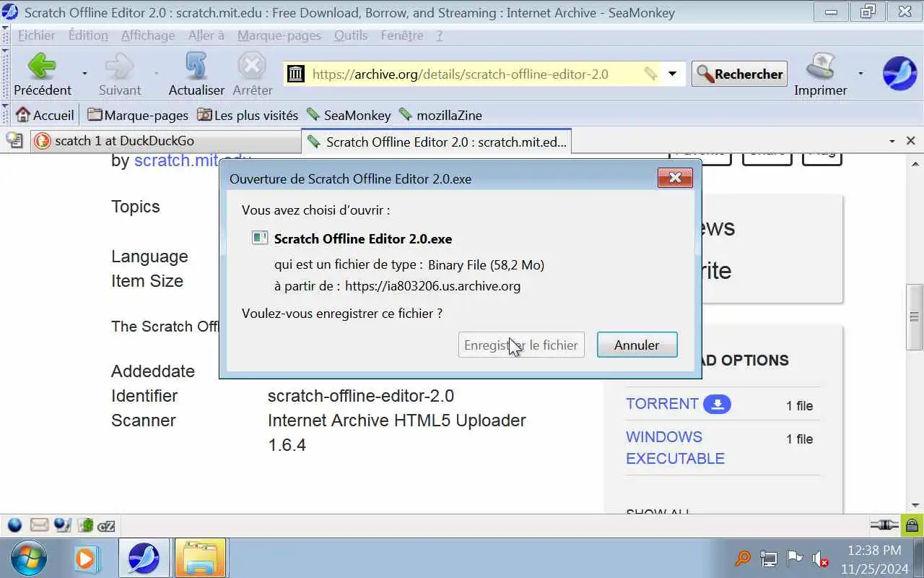Open the Windows Start menu
Viewport: 924px width, 578px height.
(29, 558)
